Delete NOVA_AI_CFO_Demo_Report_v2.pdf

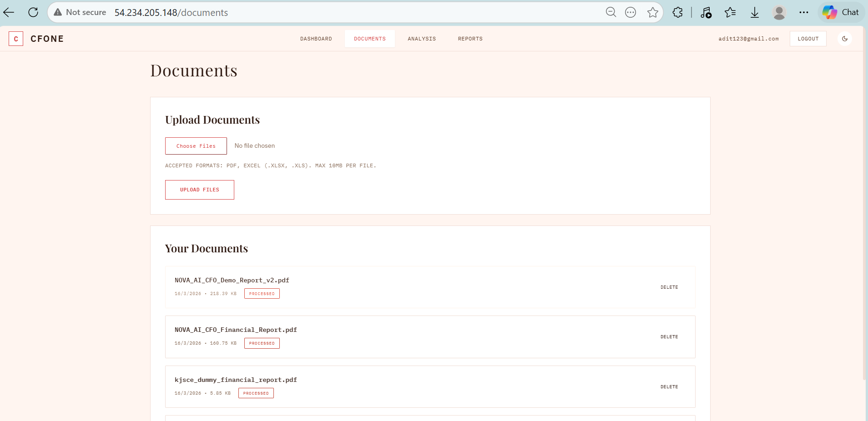point(669,287)
